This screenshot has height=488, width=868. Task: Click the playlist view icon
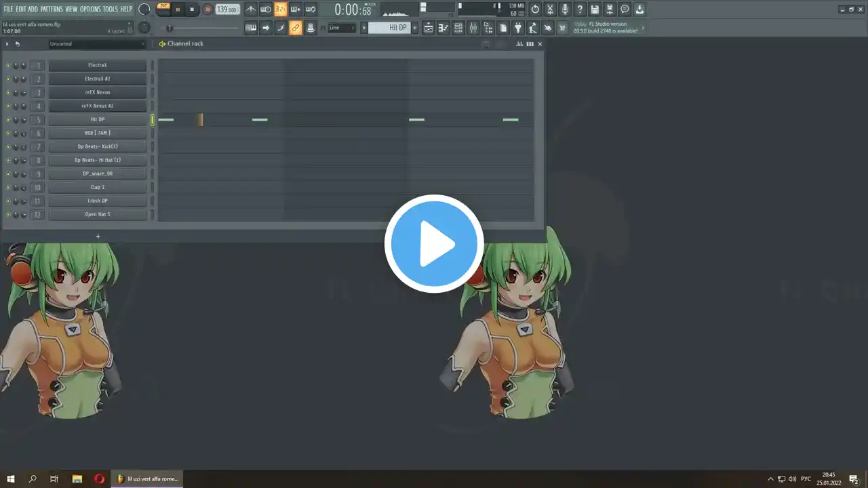click(x=429, y=28)
